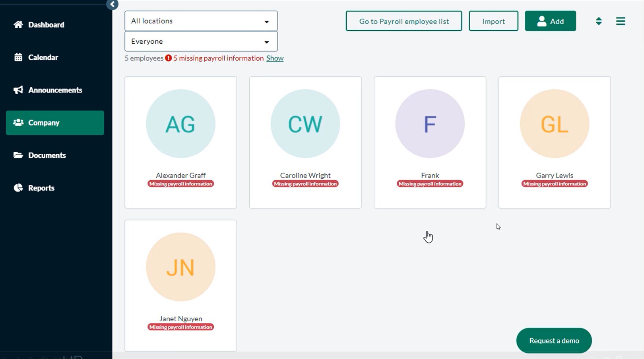The width and height of the screenshot is (644, 359).
Task: Navigate to Documents section
Action: pos(47,155)
